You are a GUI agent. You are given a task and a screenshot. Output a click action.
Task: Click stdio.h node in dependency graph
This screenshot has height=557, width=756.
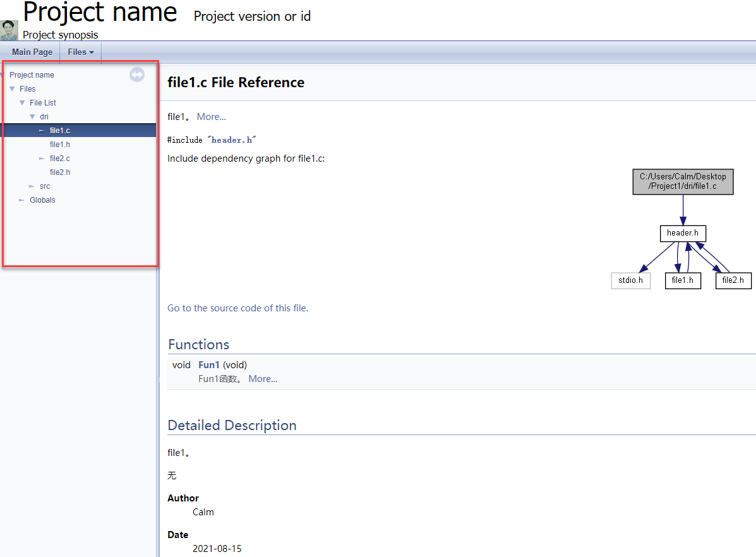coord(631,280)
